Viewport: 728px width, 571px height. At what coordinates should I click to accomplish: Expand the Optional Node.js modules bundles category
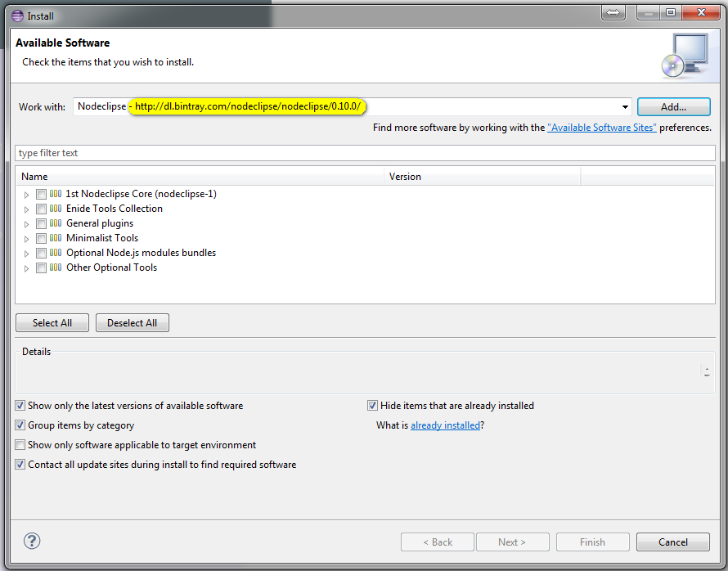coord(27,254)
